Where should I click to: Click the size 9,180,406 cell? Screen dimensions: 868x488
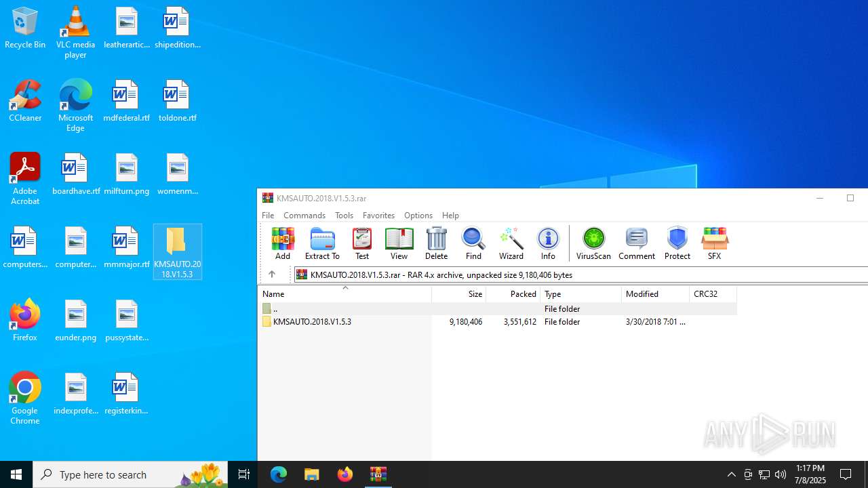(466, 322)
